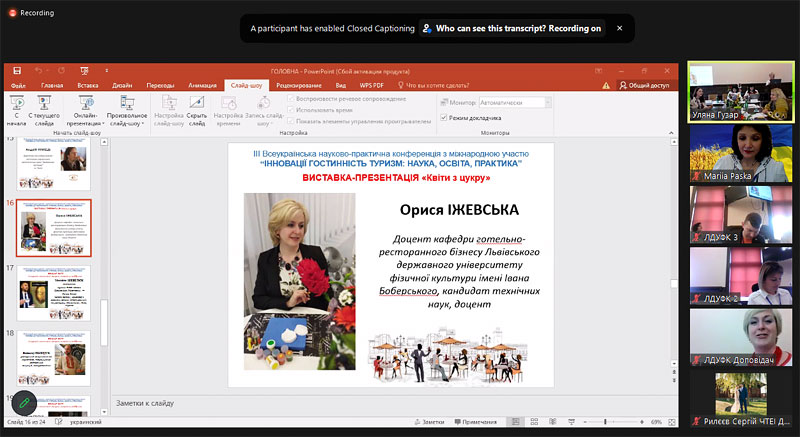800x437 pixels.
Task: Click украинский language indicator in status bar
Action: [86, 422]
